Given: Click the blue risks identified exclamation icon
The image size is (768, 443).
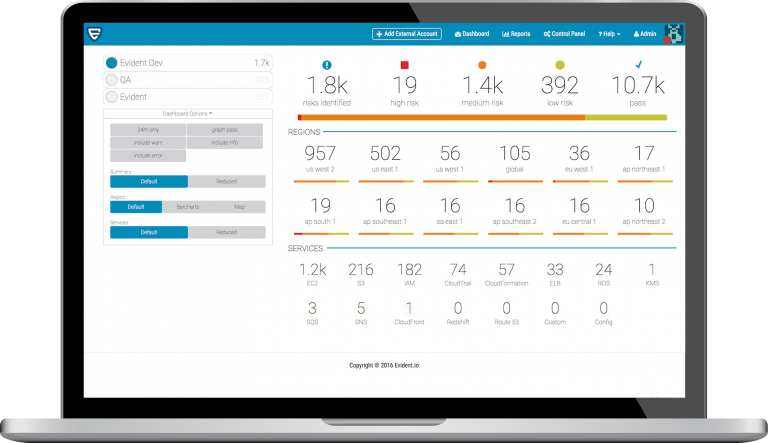Looking at the screenshot, I should point(327,65).
